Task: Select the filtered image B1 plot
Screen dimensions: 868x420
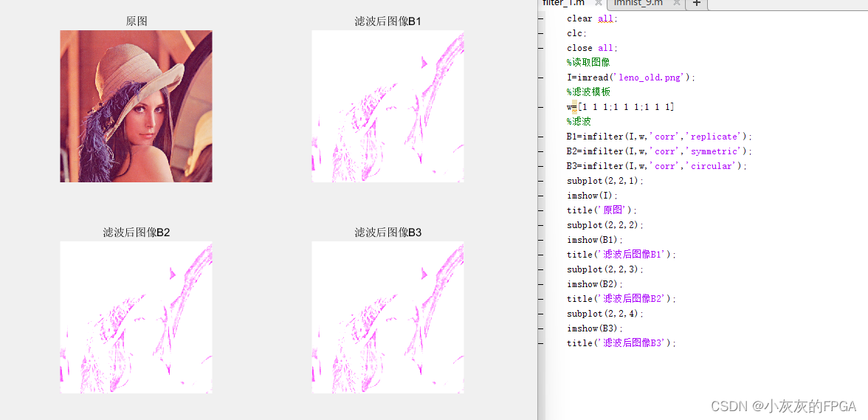Action: coord(387,106)
